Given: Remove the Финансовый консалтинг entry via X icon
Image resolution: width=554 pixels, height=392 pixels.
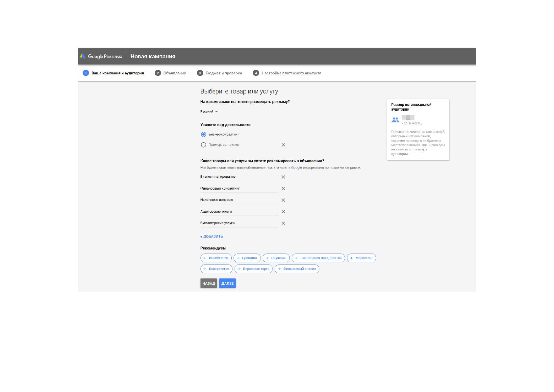Looking at the screenshot, I should (283, 189).
